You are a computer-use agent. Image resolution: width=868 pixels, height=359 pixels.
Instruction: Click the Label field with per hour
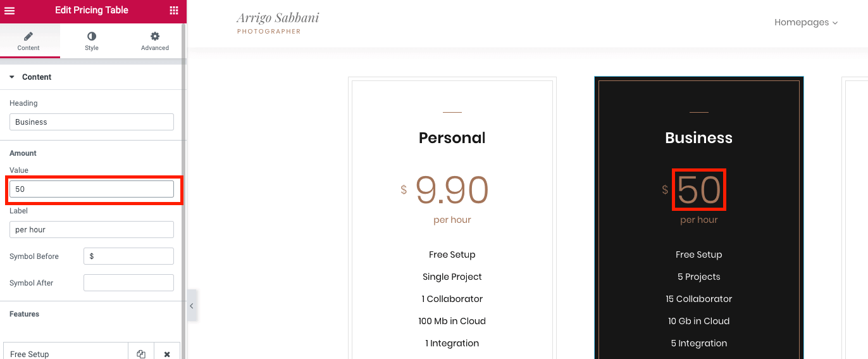[92, 230]
